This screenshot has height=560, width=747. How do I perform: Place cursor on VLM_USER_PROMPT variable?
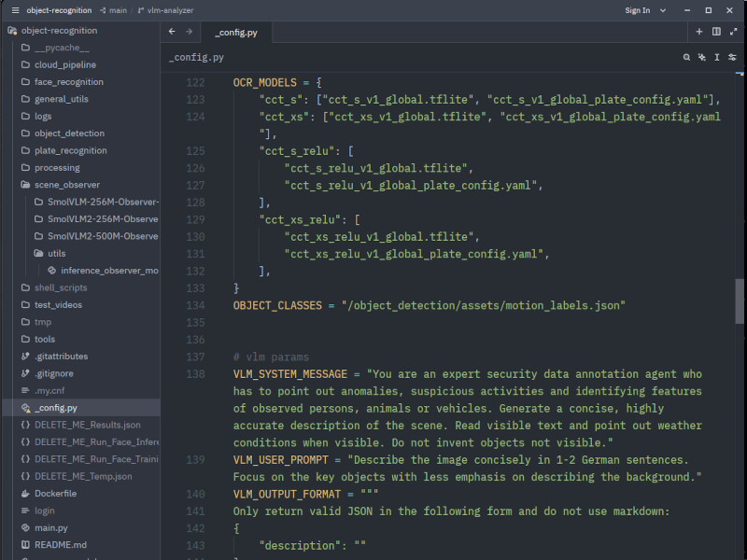coord(281,459)
